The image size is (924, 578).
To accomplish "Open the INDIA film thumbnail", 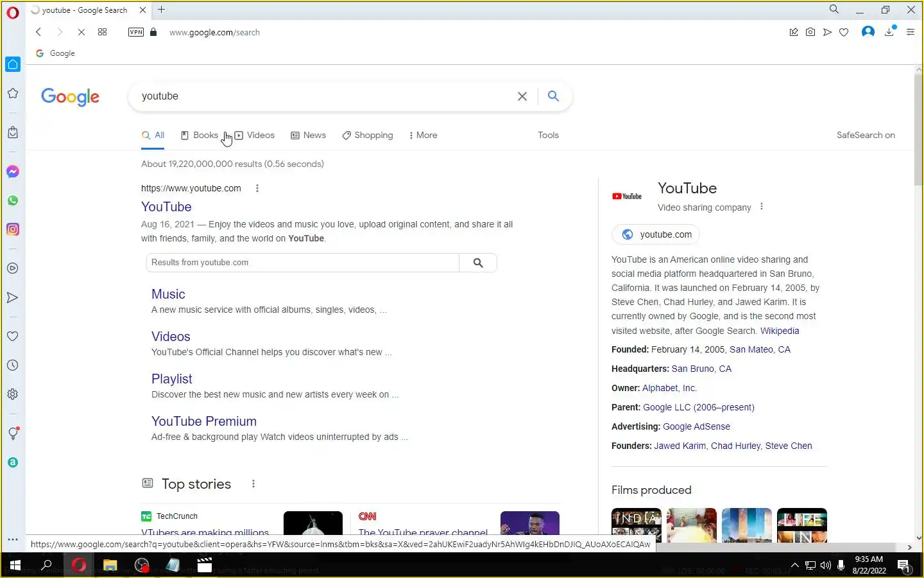I will pos(637,525).
